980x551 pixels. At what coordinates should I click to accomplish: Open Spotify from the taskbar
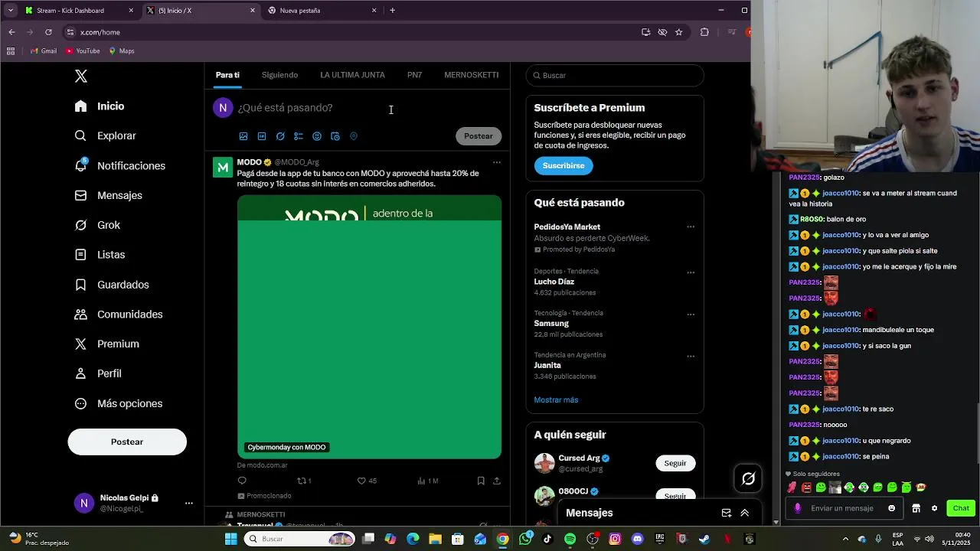[x=570, y=539]
